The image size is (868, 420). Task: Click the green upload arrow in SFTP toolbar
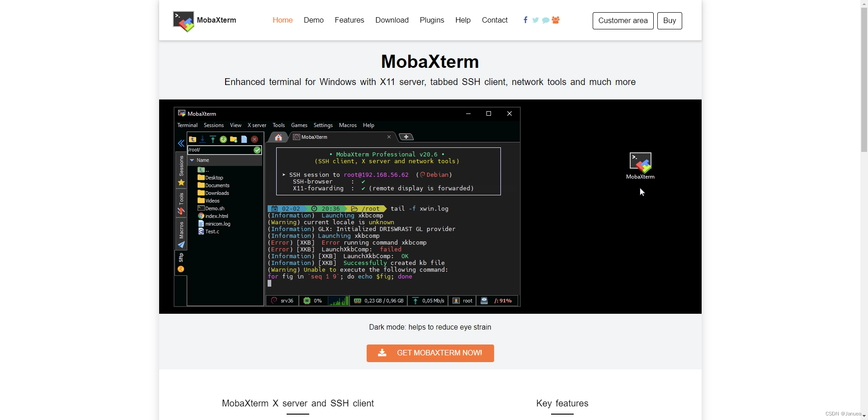[212, 139]
